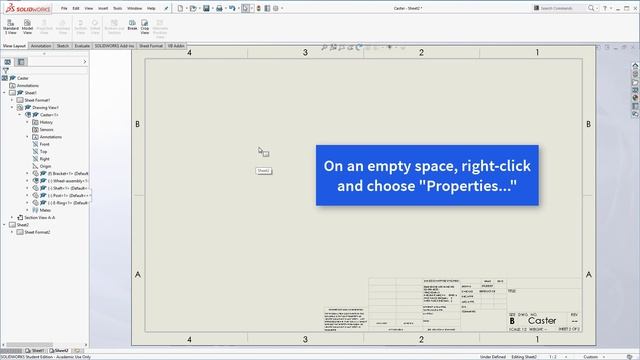Open the View menu
The height and width of the screenshot is (360, 640).
[x=89, y=8]
